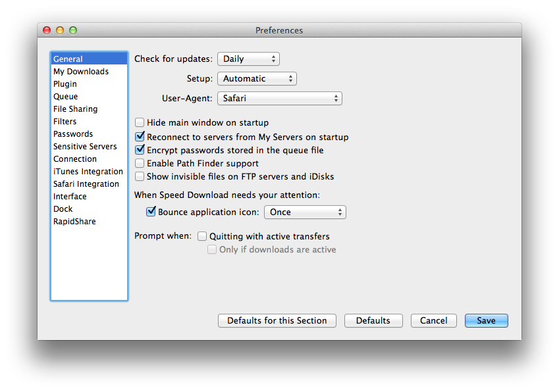
Task: Open the RapidShare preferences section
Action: point(74,222)
